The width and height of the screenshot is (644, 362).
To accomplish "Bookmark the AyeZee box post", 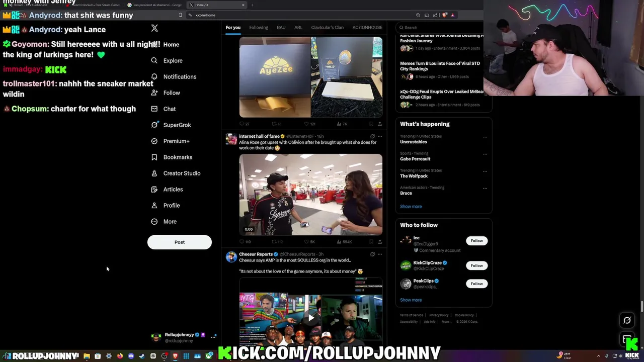I will (x=371, y=124).
